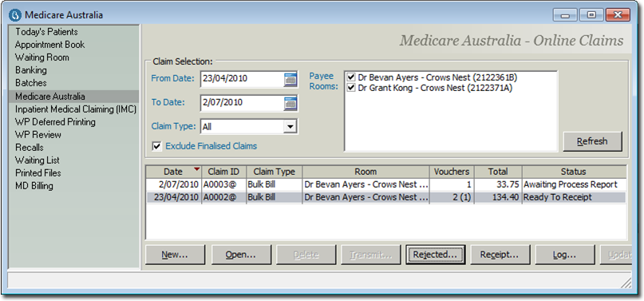
Task: Uncheck Dr Grant Kong payee room
Action: tap(351, 88)
